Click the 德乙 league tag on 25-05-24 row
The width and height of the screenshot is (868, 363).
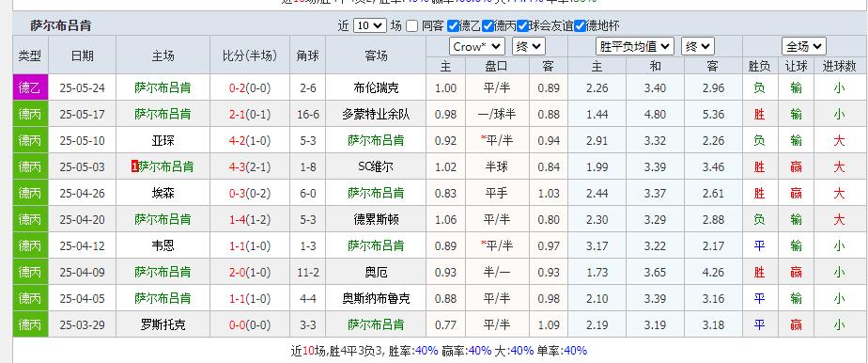coord(30,87)
